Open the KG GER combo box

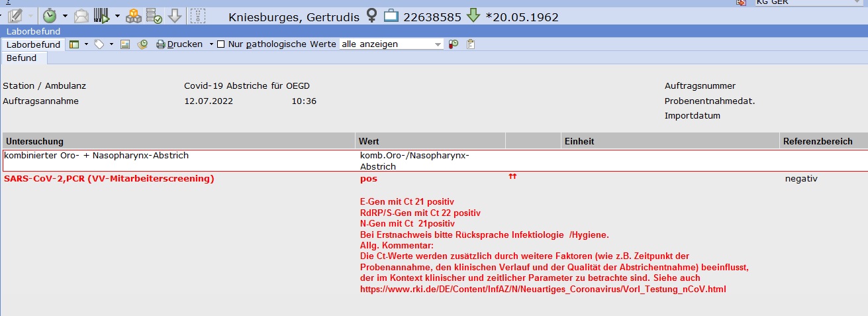[x=808, y=2]
